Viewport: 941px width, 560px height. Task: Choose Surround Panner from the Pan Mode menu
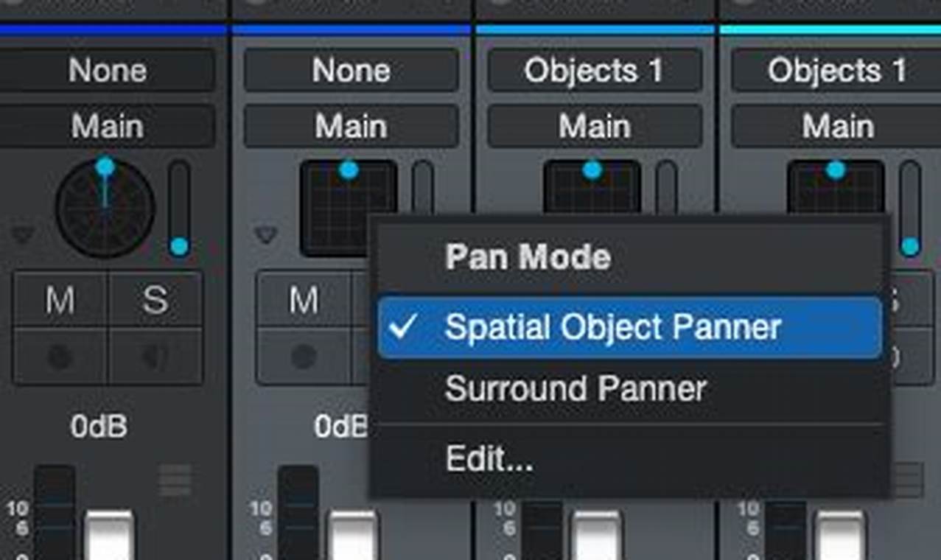[575, 389]
